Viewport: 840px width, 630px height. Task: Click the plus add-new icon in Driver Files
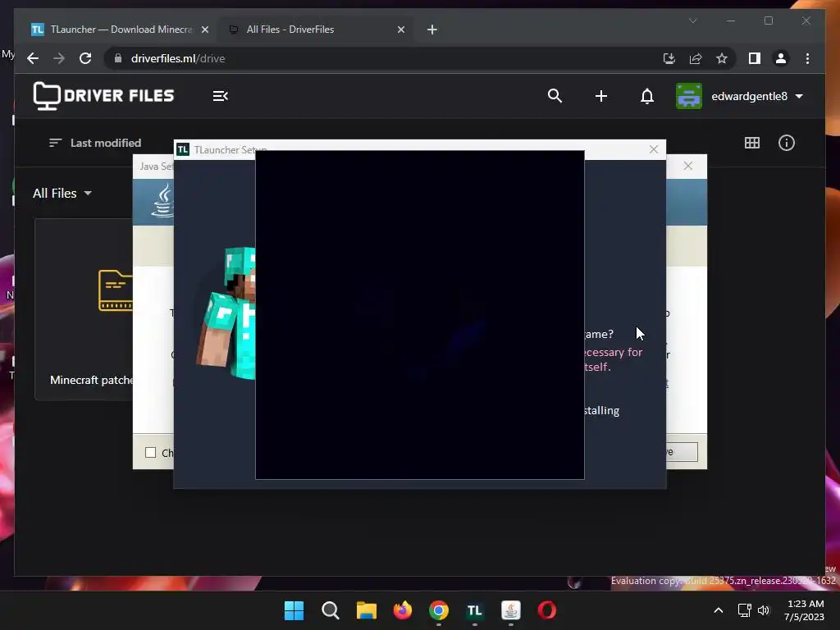(x=601, y=96)
